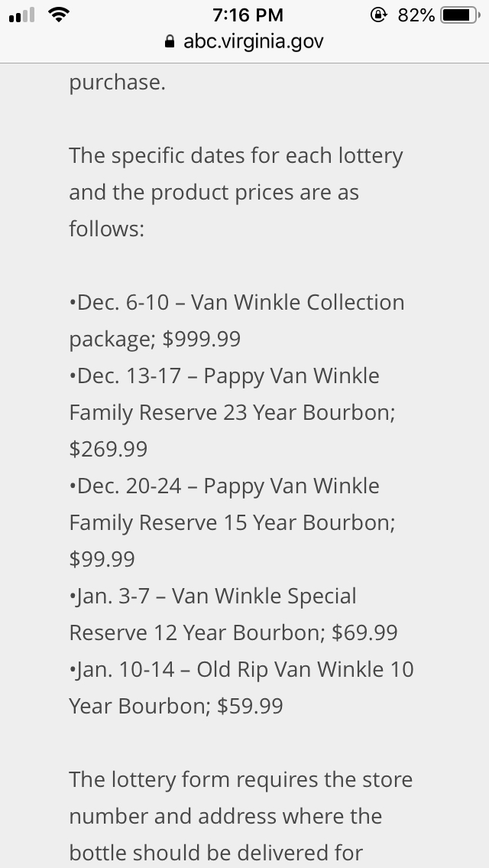Tap Pappy Van Winkle 23 Year entry
This screenshot has width=489, height=868.
coord(232,412)
